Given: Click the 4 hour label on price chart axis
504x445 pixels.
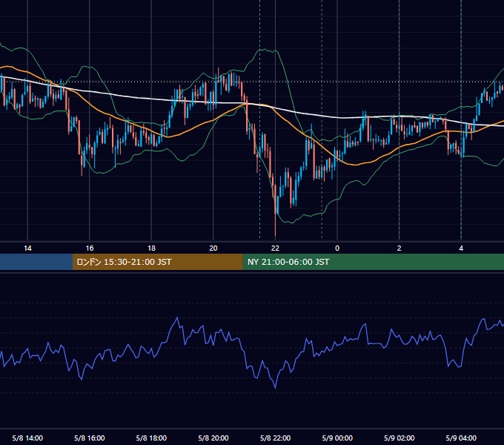Looking at the screenshot, I should (461, 248).
